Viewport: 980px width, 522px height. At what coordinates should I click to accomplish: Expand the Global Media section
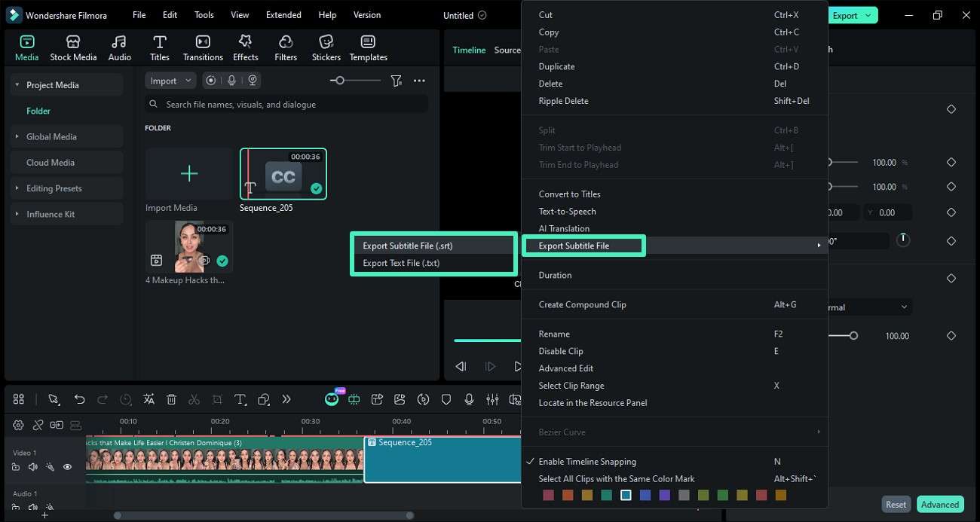click(x=17, y=136)
